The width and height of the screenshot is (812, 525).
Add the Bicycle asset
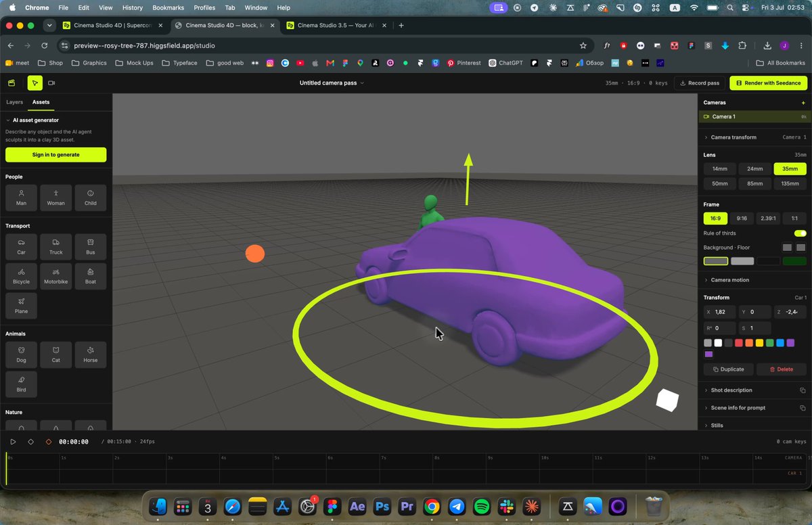(x=22, y=276)
